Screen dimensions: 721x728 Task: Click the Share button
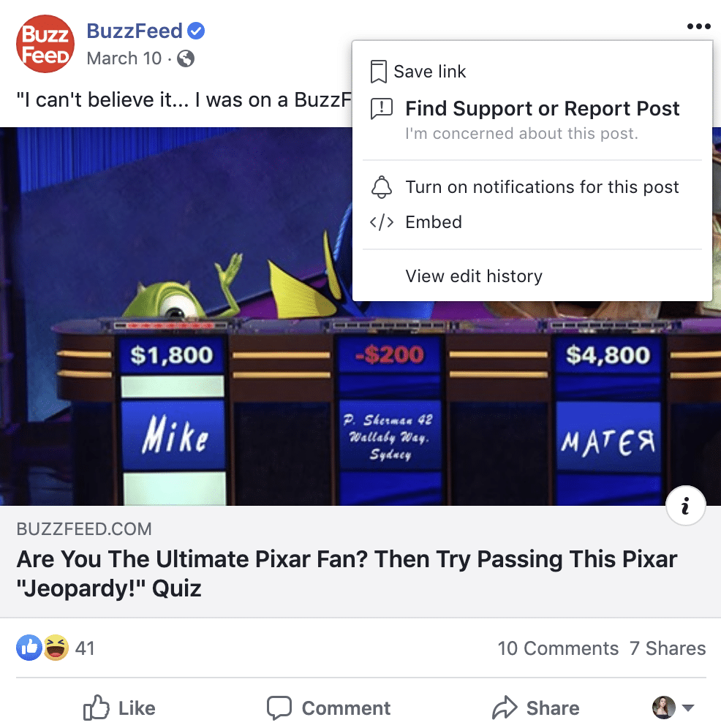[536, 708]
